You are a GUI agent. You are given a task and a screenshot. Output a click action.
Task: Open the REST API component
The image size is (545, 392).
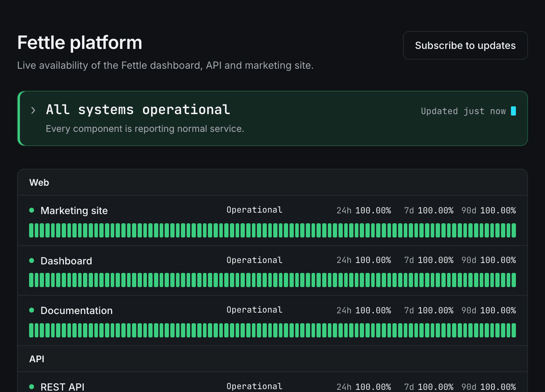[62, 387]
